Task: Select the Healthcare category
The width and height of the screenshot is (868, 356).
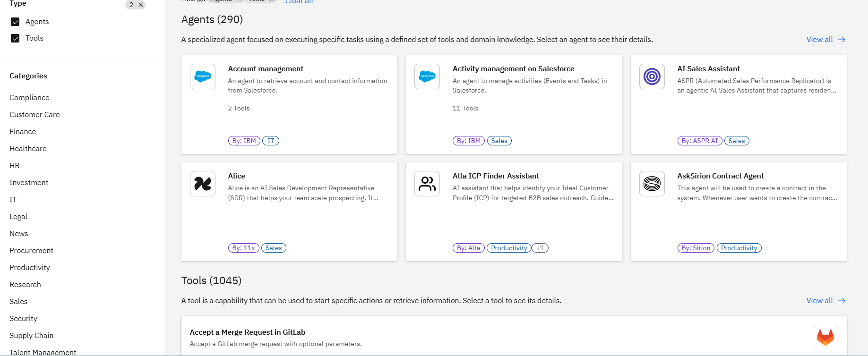Action: coord(28,149)
